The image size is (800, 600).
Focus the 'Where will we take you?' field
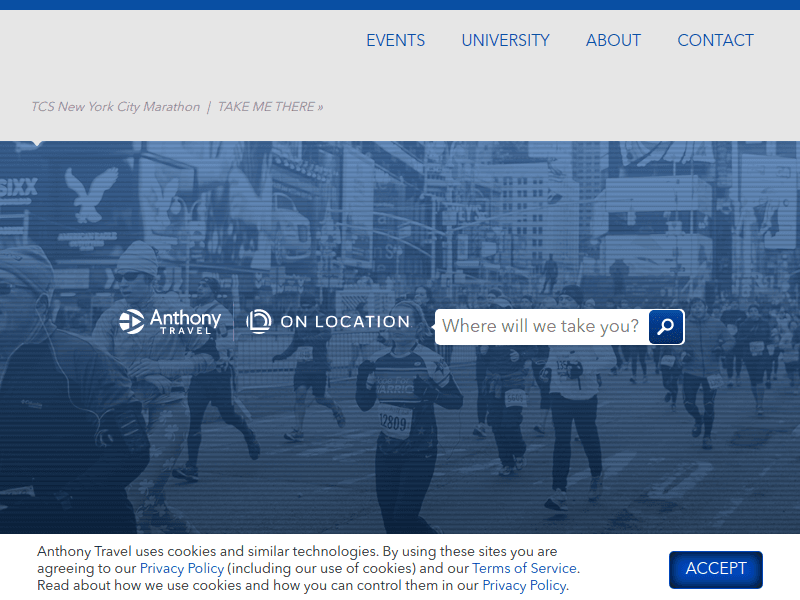[x=540, y=327]
